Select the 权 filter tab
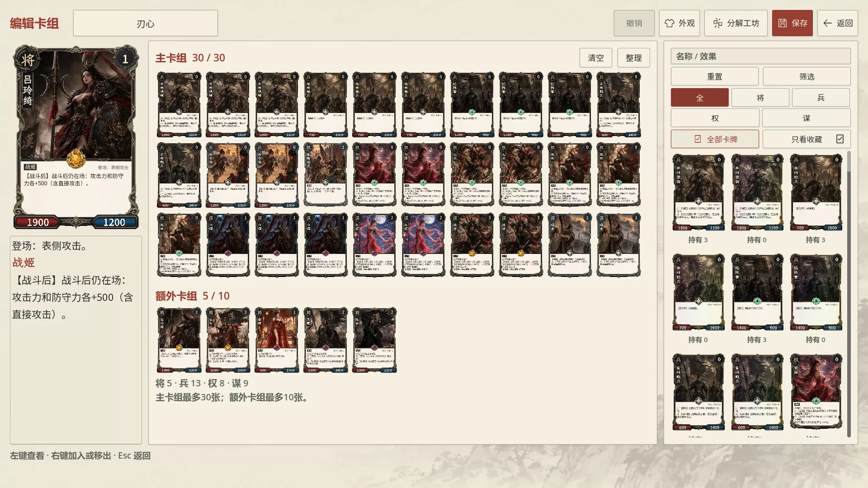868x488 pixels. (715, 118)
